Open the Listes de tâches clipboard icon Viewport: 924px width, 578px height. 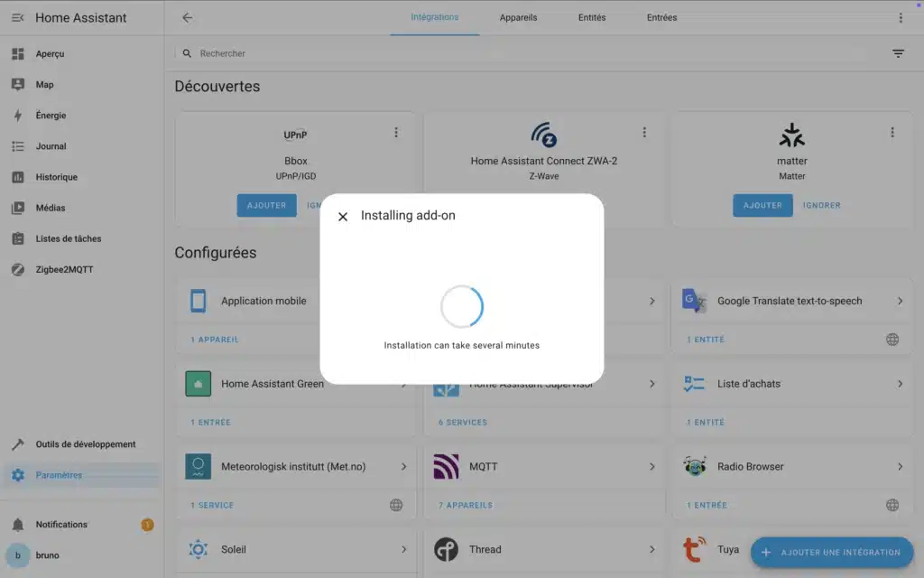pyautogui.click(x=18, y=238)
